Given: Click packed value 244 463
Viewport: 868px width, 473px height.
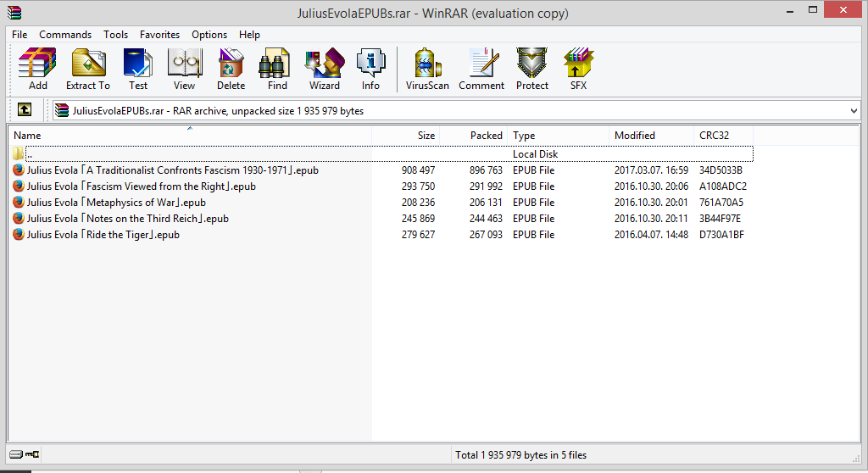Looking at the screenshot, I should [486, 218].
